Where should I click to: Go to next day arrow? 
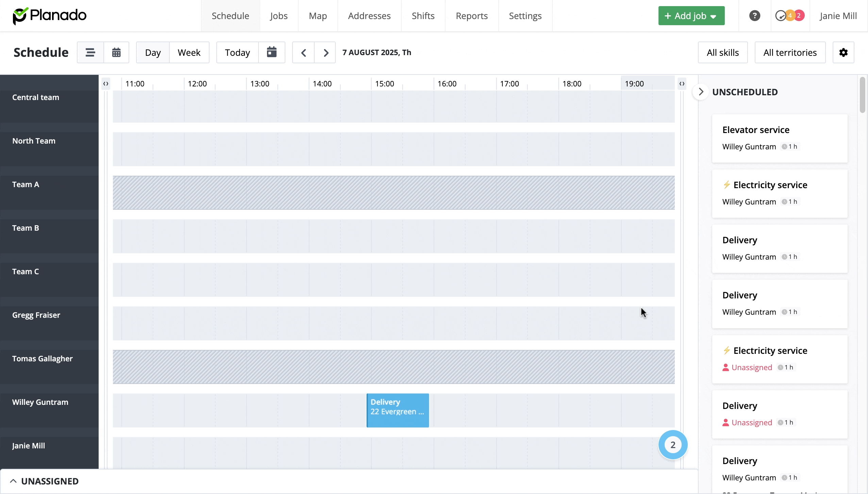coord(325,52)
